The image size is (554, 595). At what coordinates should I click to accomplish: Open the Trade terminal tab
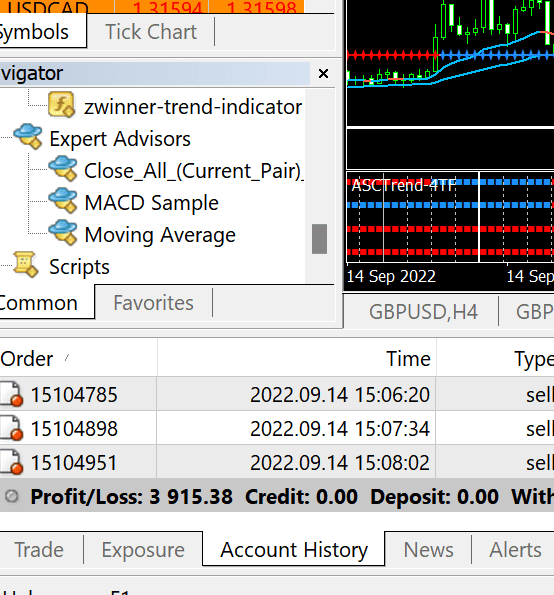[x=39, y=550]
